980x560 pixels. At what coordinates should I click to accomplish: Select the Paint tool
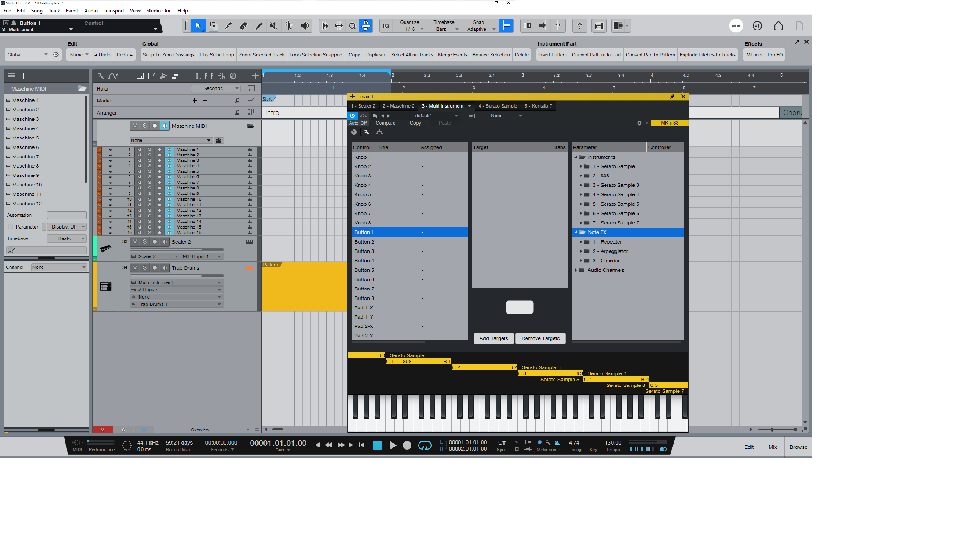pyautogui.click(x=259, y=26)
